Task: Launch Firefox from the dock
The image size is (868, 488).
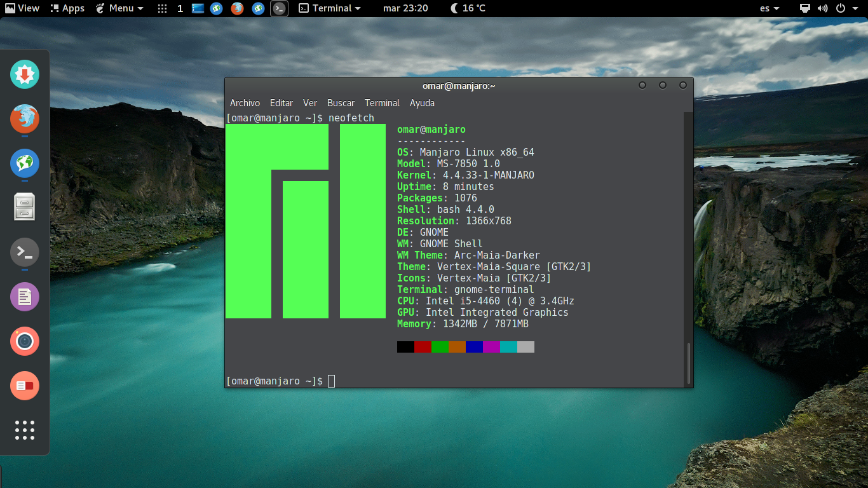Action: tap(25, 119)
